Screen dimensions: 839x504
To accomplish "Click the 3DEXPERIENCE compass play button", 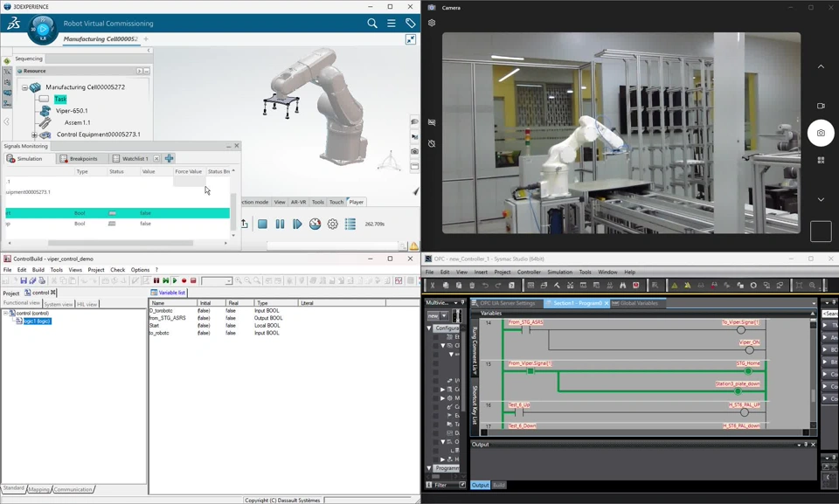I will [x=43, y=29].
